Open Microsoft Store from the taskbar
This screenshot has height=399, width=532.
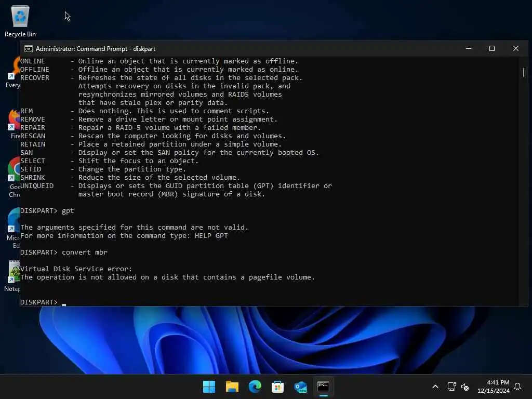tap(277, 387)
